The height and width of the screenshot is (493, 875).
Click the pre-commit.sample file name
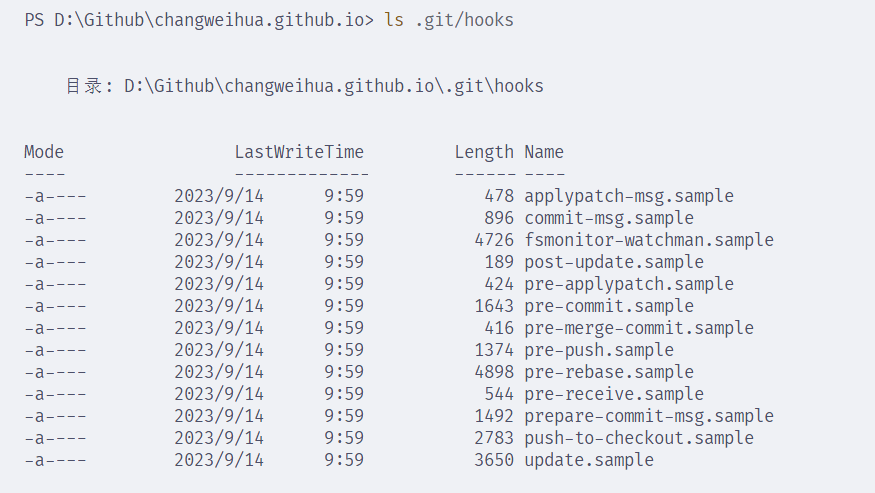(x=608, y=306)
